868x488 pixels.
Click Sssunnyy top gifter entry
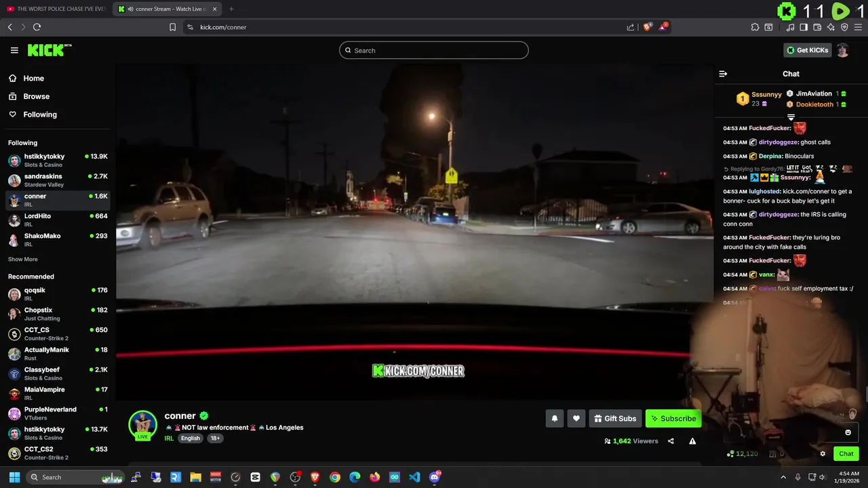click(x=757, y=99)
